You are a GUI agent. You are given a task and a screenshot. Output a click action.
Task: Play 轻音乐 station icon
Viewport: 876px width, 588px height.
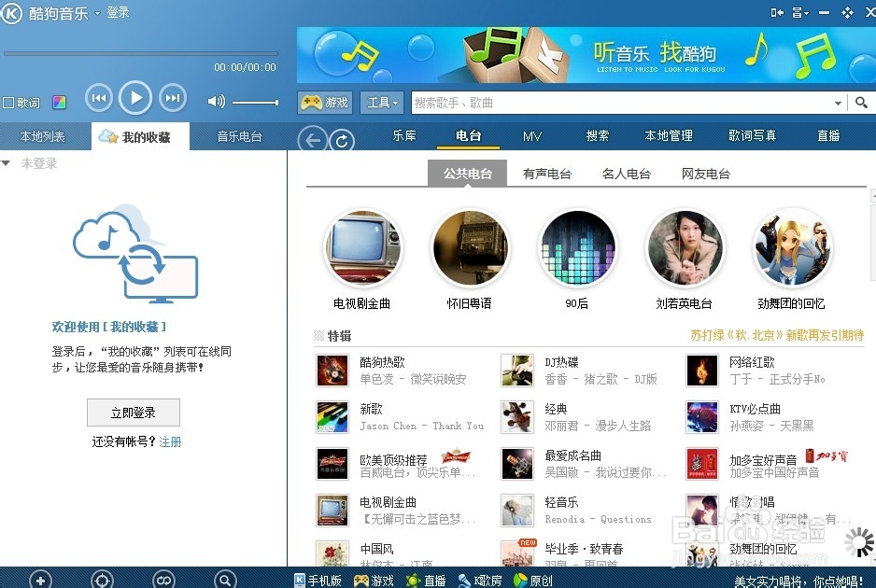(517, 511)
